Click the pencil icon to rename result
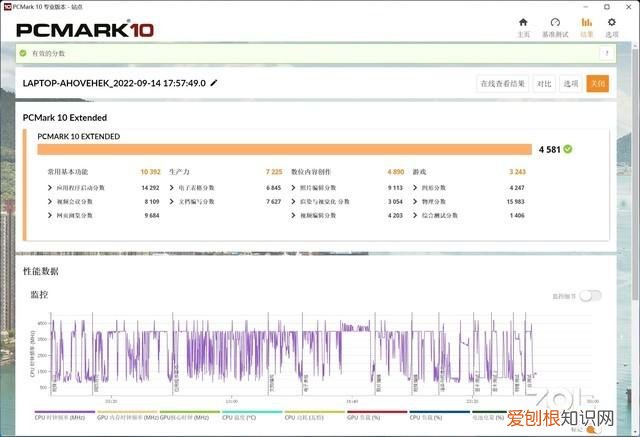The height and width of the screenshot is (437, 640). pyautogui.click(x=214, y=83)
